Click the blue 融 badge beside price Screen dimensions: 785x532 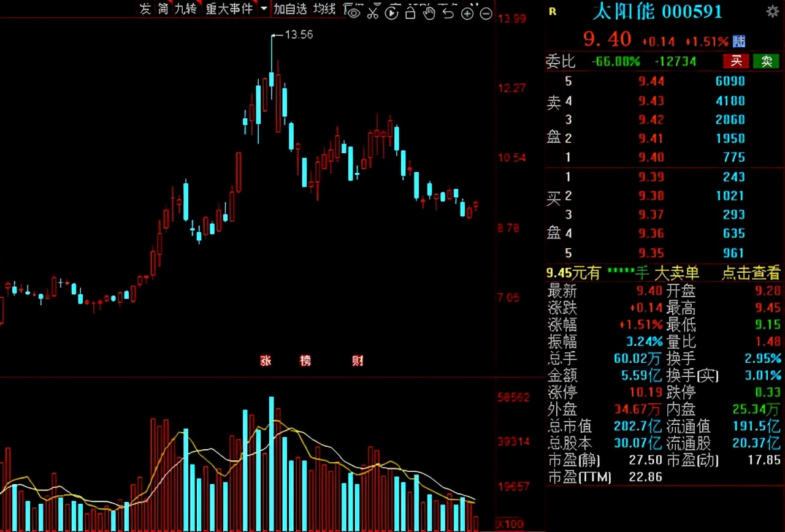[740, 41]
